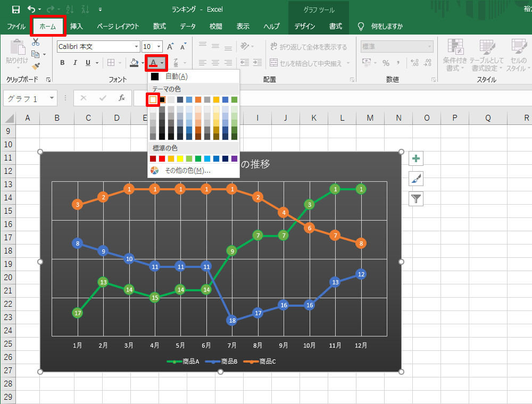
Task: Apply percent style formatting
Action: (386, 63)
